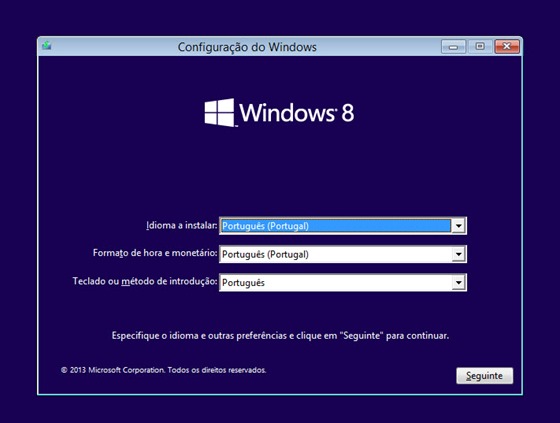Open Teclado ou método de introdução dropdown arrow

[x=459, y=283]
